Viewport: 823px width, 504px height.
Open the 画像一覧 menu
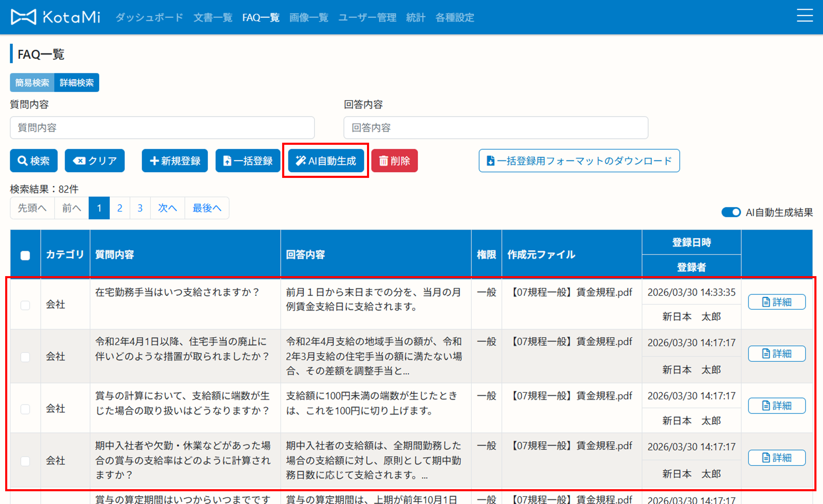309,17
